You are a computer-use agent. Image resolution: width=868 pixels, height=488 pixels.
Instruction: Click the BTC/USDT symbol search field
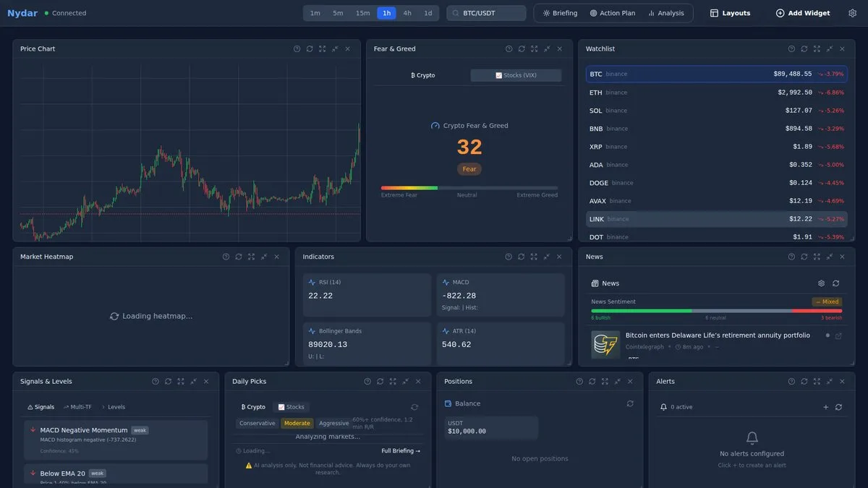[x=486, y=13]
